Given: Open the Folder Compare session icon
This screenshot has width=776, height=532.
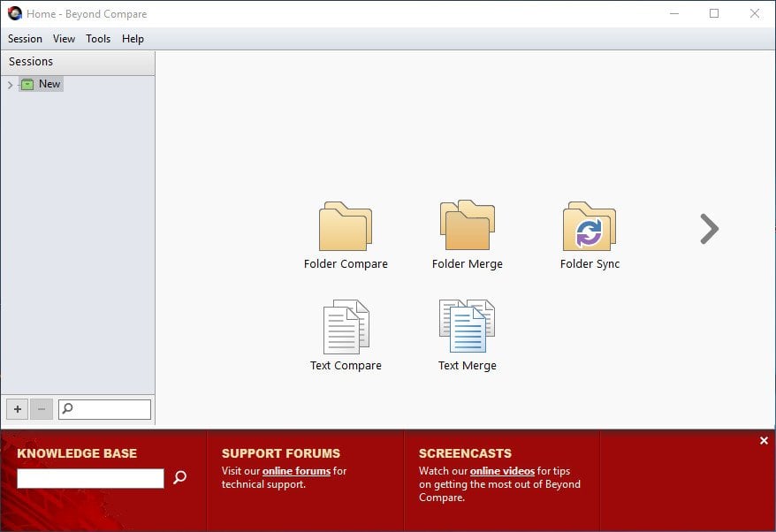Looking at the screenshot, I should pyautogui.click(x=346, y=228).
